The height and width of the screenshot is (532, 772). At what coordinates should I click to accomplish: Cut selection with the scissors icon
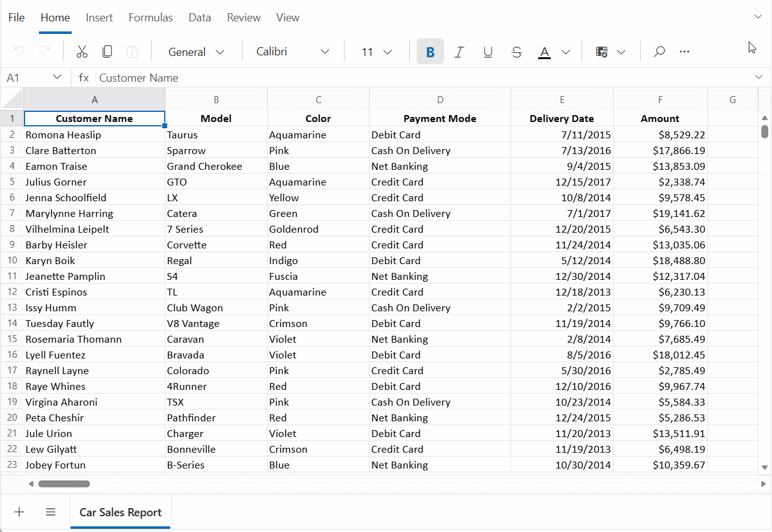pyautogui.click(x=82, y=52)
